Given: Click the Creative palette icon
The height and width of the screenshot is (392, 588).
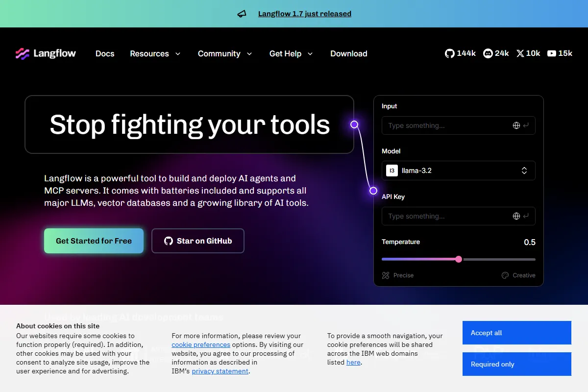Looking at the screenshot, I should [505, 275].
